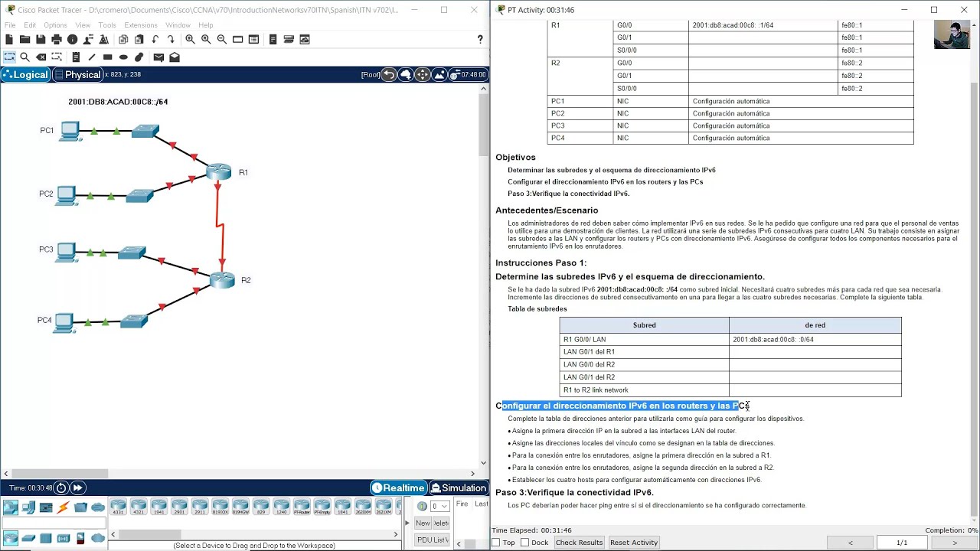Click the Back navigation icon near Root
Viewport: 980px width, 551px height.
coord(389,74)
